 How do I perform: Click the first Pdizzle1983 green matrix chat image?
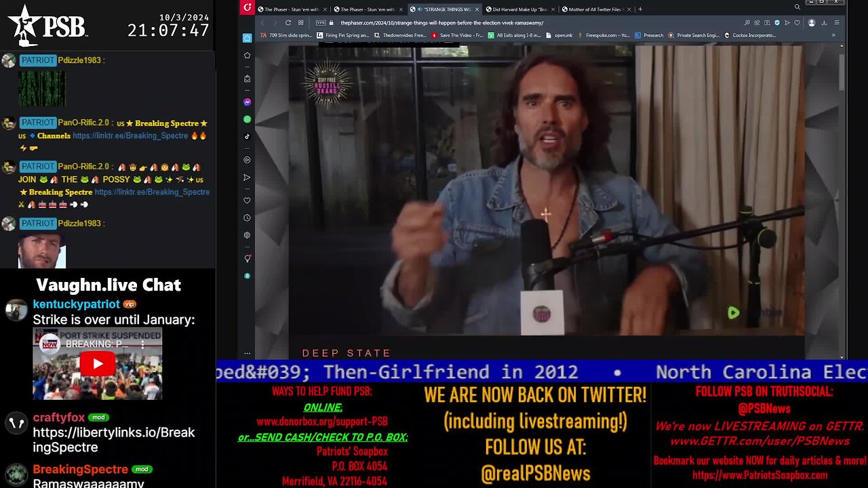point(42,88)
